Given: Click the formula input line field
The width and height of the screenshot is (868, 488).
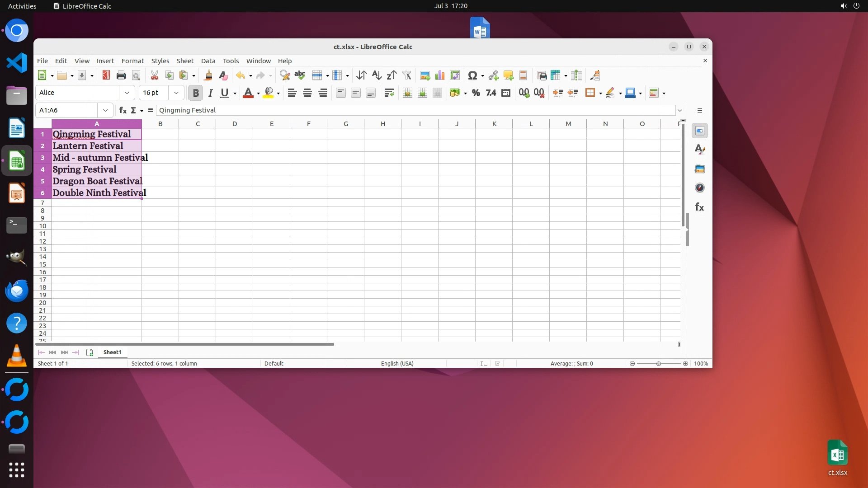Looking at the screenshot, I should pos(415,110).
